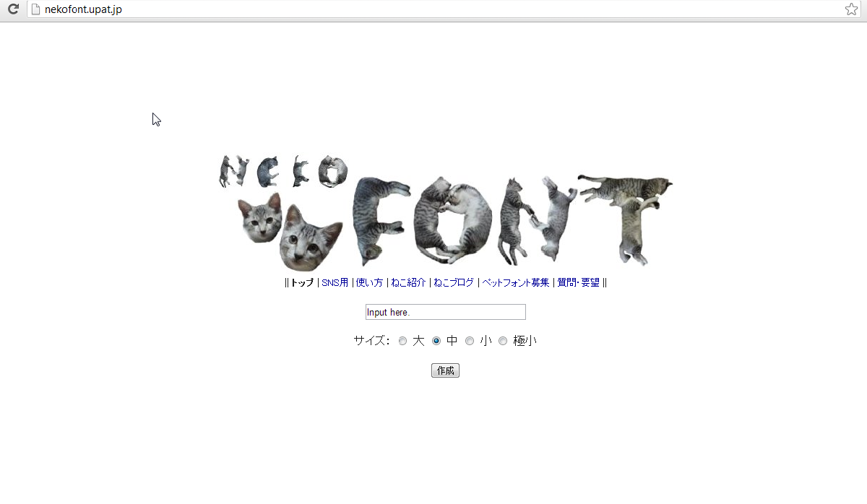Click the cat-shaped letter O in FONT

[452, 220]
